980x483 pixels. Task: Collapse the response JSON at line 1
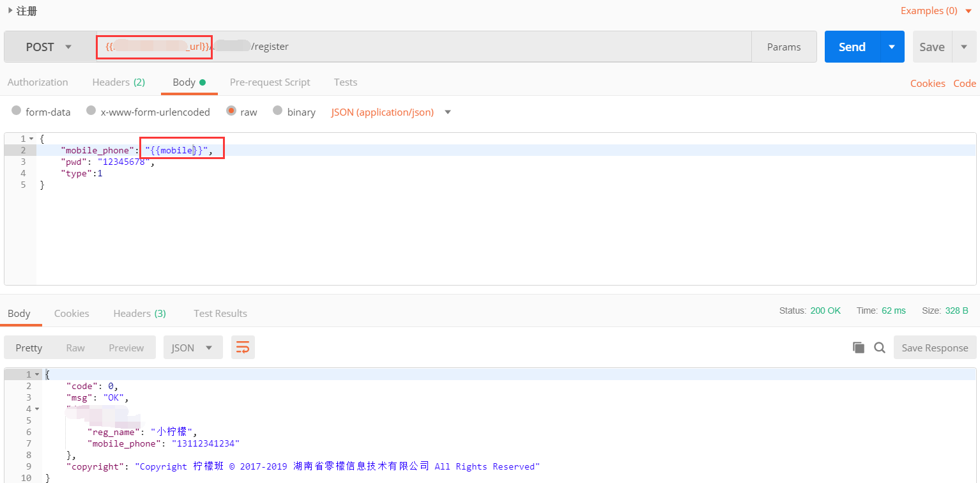click(x=38, y=375)
